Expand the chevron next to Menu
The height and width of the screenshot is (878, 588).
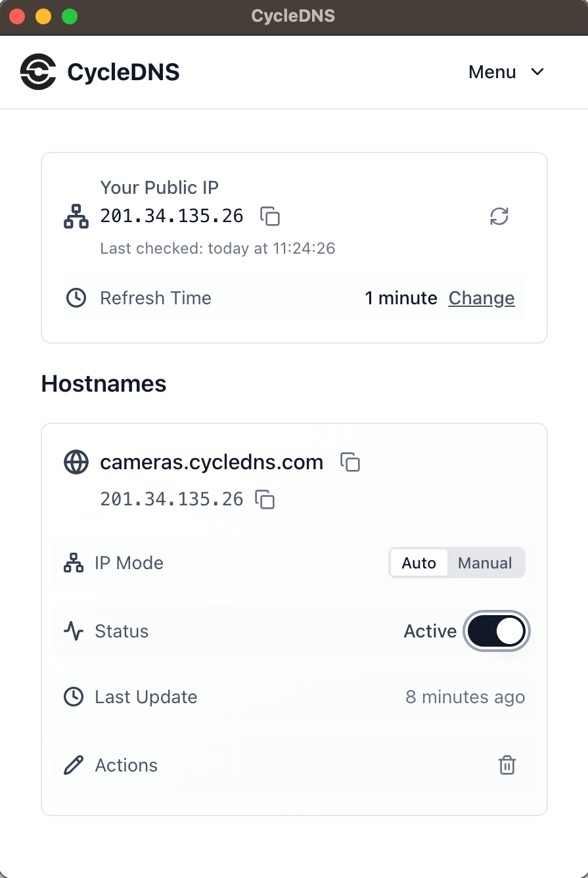coord(537,72)
